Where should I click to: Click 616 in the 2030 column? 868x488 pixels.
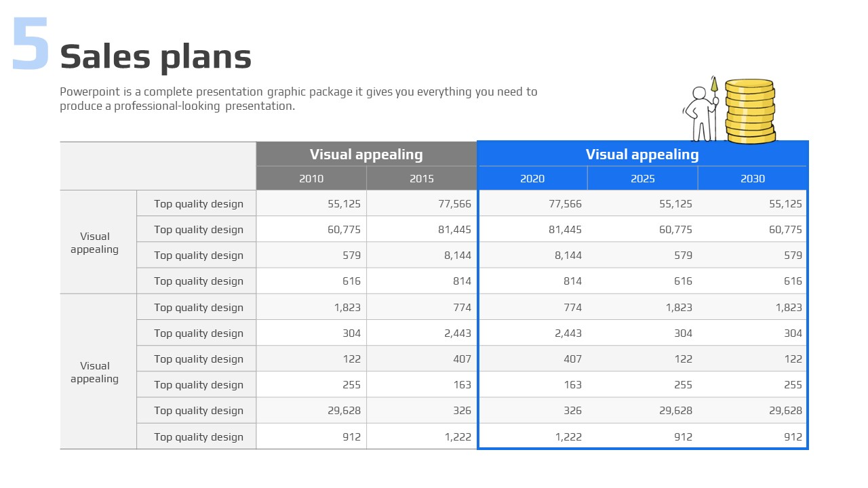pyautogui.click(x=793, y=281)
